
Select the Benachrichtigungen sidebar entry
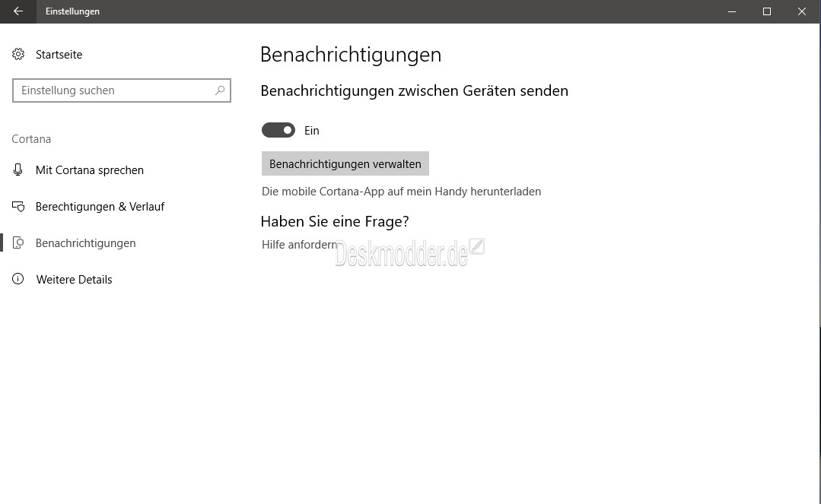click(x=85, y=243)
